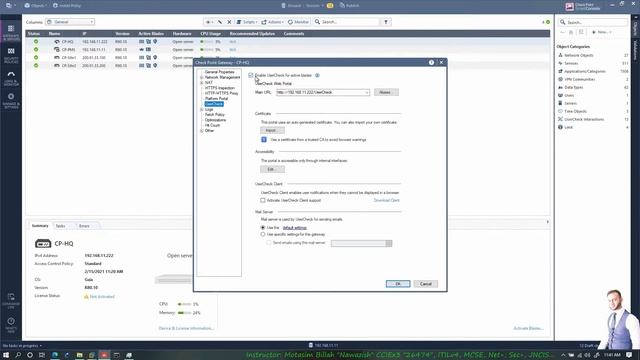
Task: Click the Limit category icon
Action: coord(560,127)
